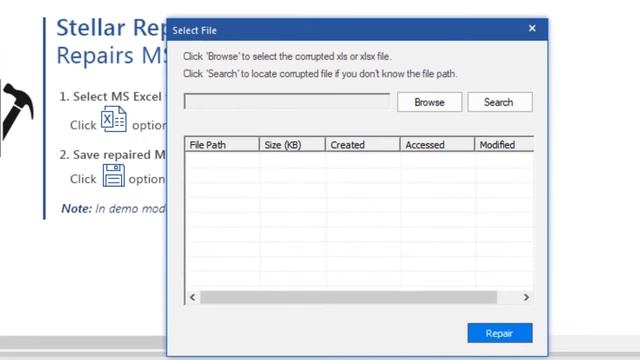
Task: Click the 'Select File' dialog title
Action: pyautogui.click(x=194, y=30)
